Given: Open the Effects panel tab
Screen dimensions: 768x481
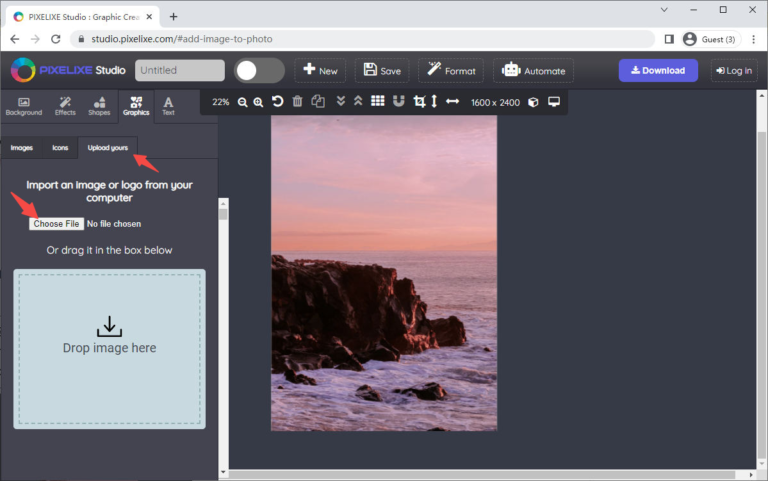Looking at the screenshot, I should pyautogui.click(x=65, y=106).
